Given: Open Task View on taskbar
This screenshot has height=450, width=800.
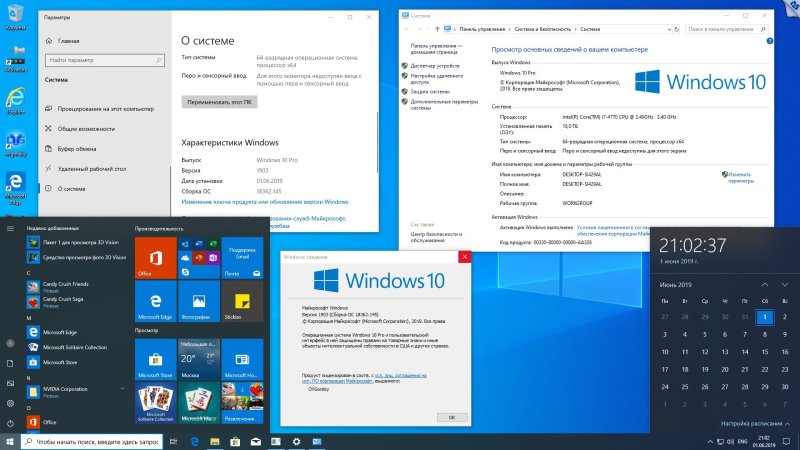Looking at the screenshot, I should (x=173, y=441).
